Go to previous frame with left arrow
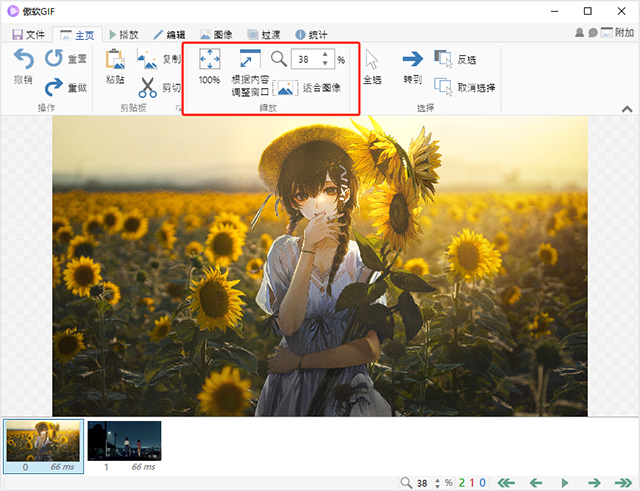 [536, 483]
